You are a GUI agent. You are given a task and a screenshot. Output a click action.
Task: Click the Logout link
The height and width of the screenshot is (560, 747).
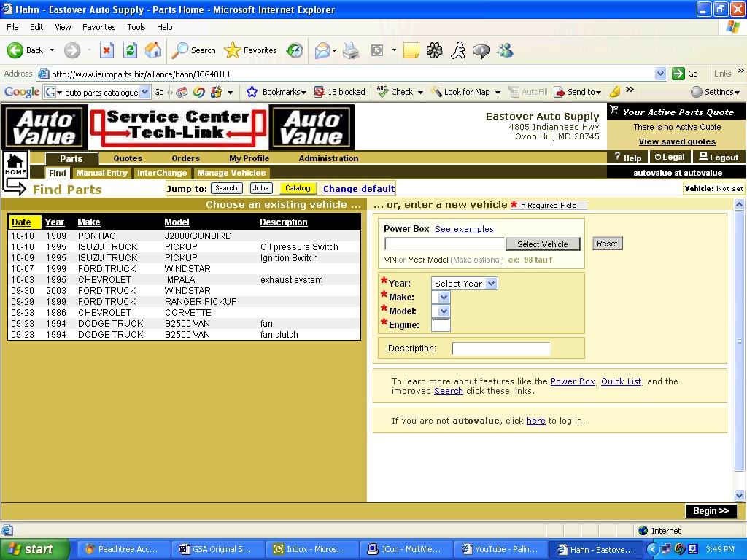(x=719, y=157)
